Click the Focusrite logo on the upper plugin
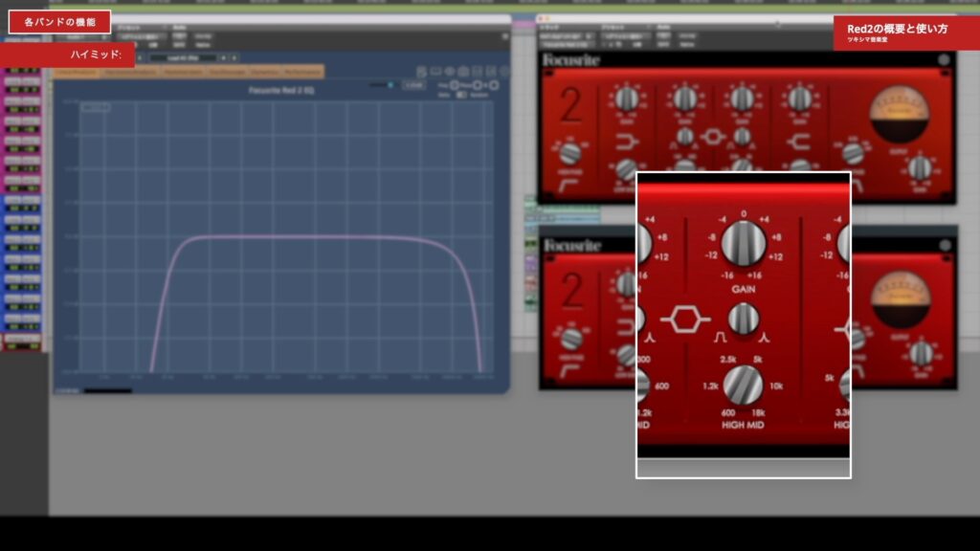This screenshot has height=551, width=980. click(572, 61)
